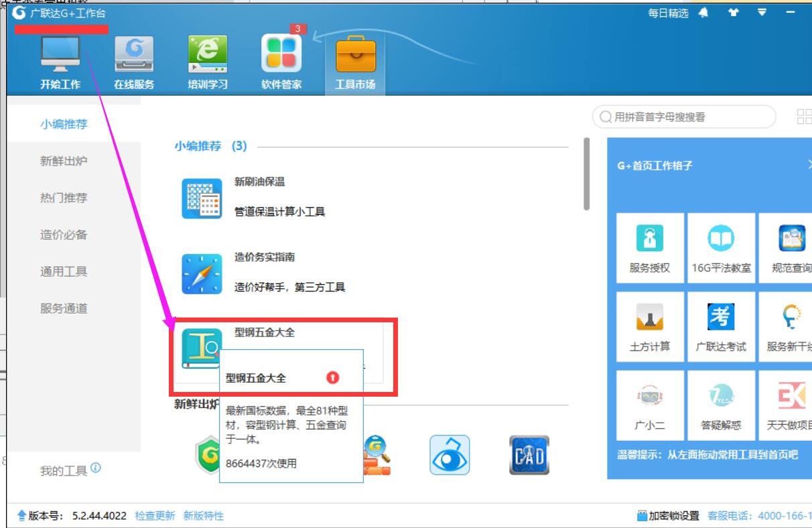
Task: Click the shirt skin icon
Action: pos(733,12)
